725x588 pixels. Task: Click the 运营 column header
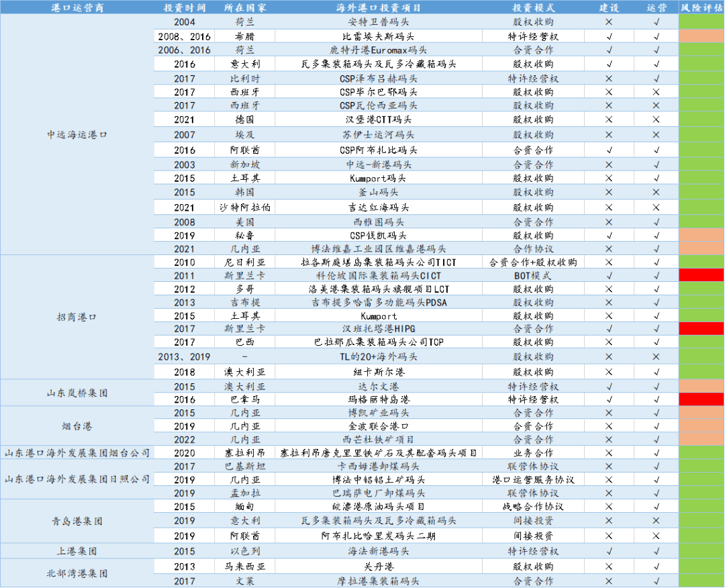(x=657, y=7)
